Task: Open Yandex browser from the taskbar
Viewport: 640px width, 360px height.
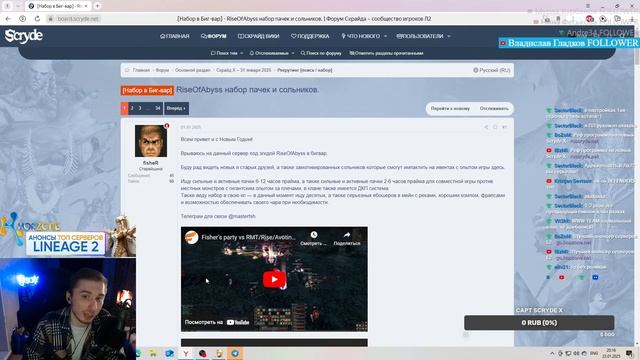Action: (186, 353)
